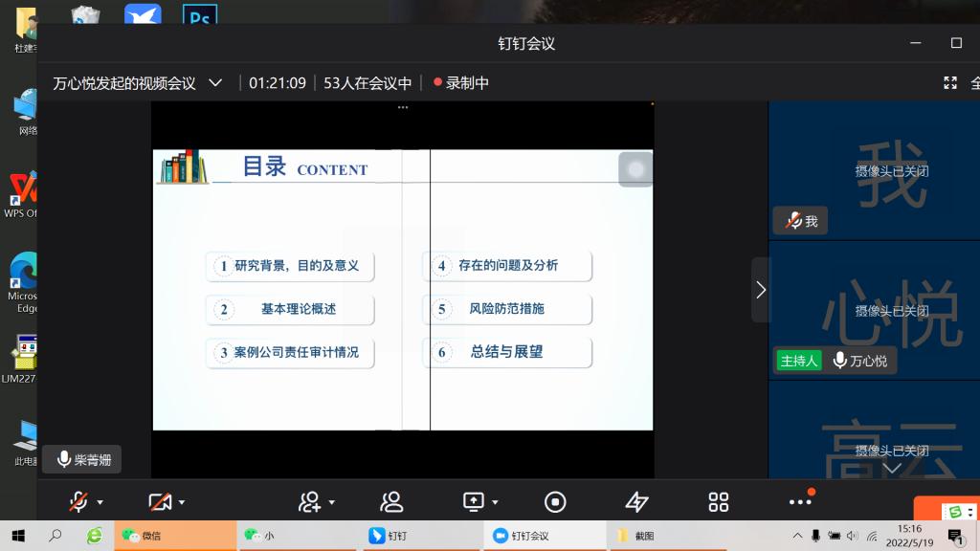Click the 录制中 recording indicator
980x551 pixels.
[461, 83]
